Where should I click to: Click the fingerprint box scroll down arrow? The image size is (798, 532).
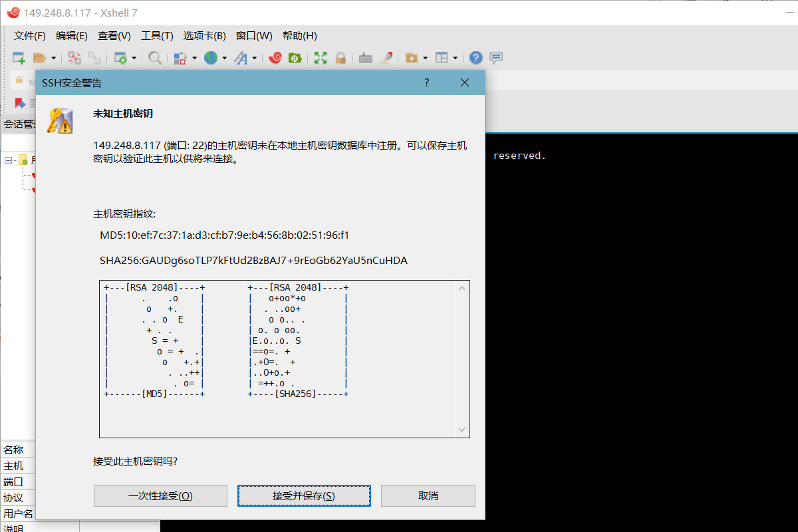(463, 430)
